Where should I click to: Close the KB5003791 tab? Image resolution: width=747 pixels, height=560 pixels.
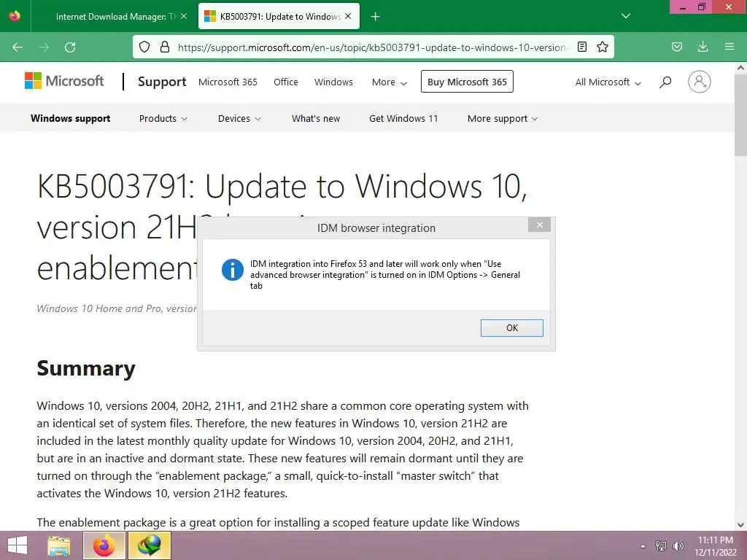(348, 17)
